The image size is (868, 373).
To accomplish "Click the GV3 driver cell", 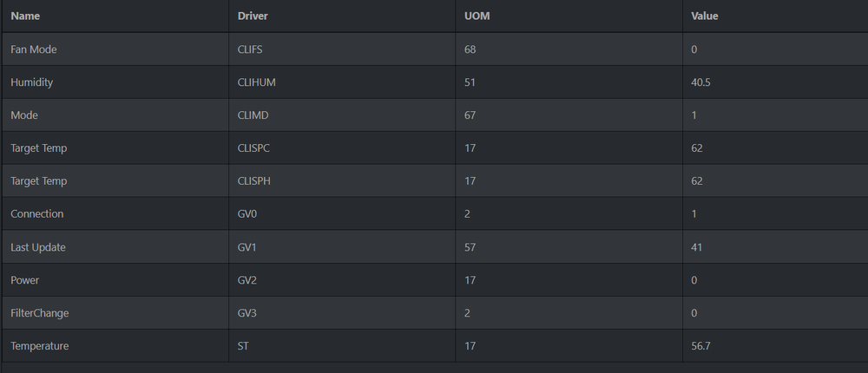I will coord(248,312).
